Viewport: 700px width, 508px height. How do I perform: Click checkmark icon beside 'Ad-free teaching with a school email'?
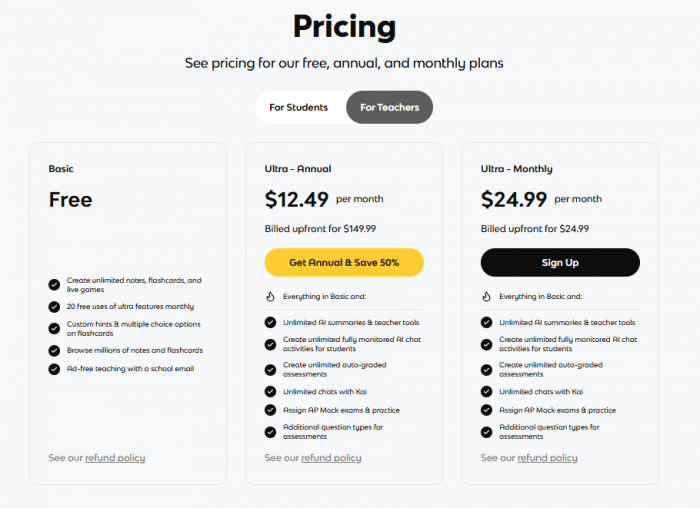coord(54,369)
